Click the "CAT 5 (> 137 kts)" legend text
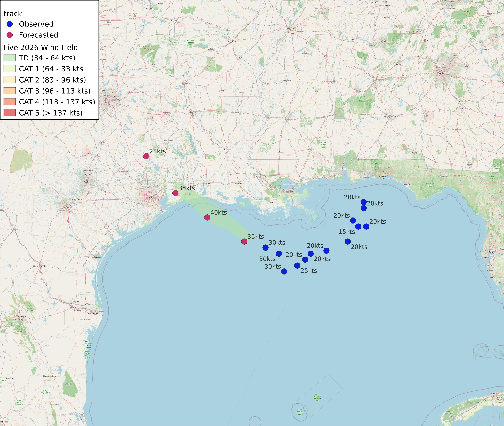 (51, 113)
